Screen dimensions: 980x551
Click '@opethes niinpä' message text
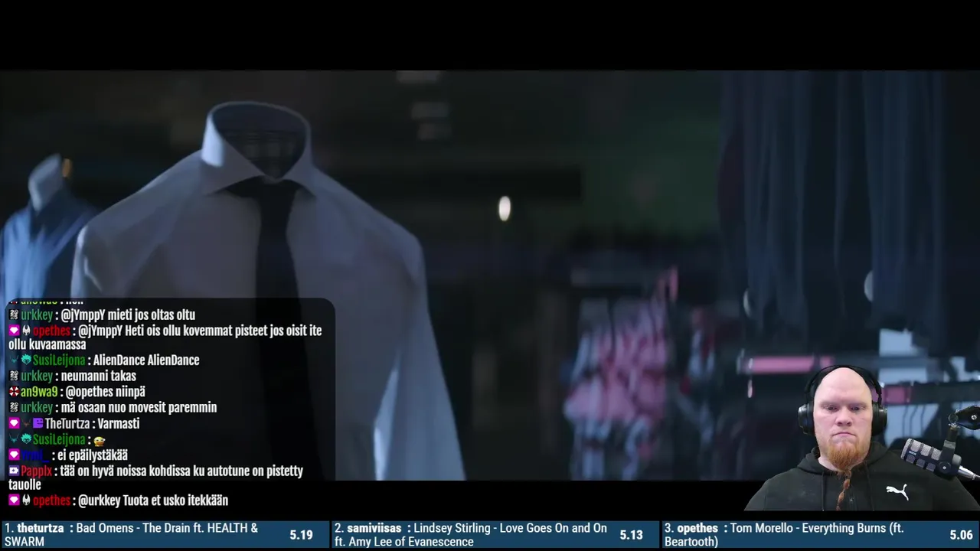pyautogui.click(x=105, y=392)
